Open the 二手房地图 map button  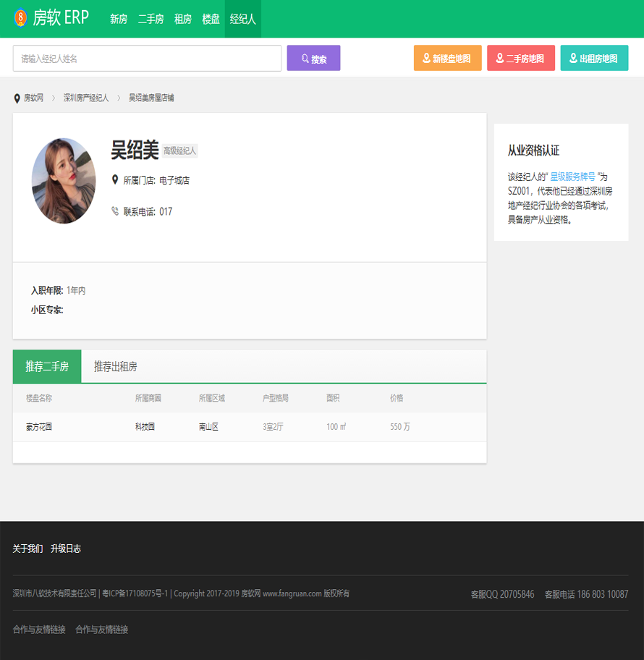click(x=520, y=59)
